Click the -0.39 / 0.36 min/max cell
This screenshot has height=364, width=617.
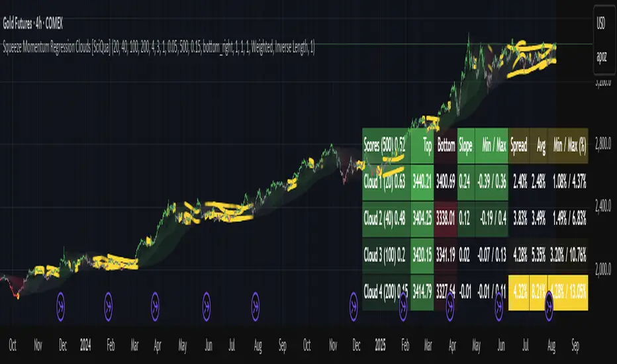[x=492, y=182]
